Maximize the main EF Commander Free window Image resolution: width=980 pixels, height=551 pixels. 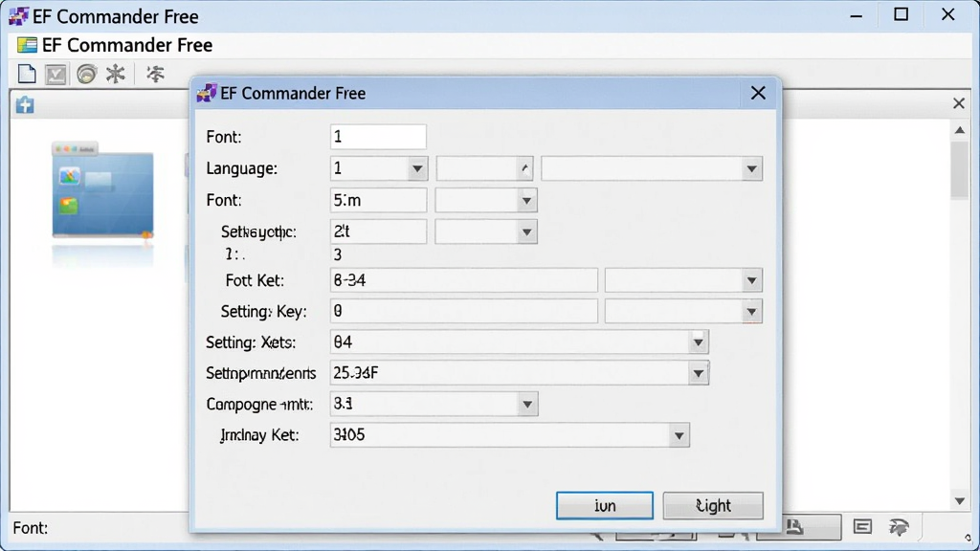[901, 14]
